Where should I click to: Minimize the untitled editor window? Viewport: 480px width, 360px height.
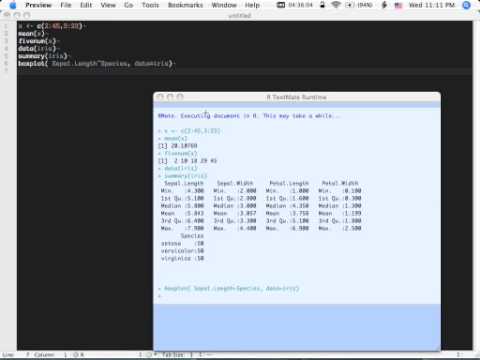point(17,15)
